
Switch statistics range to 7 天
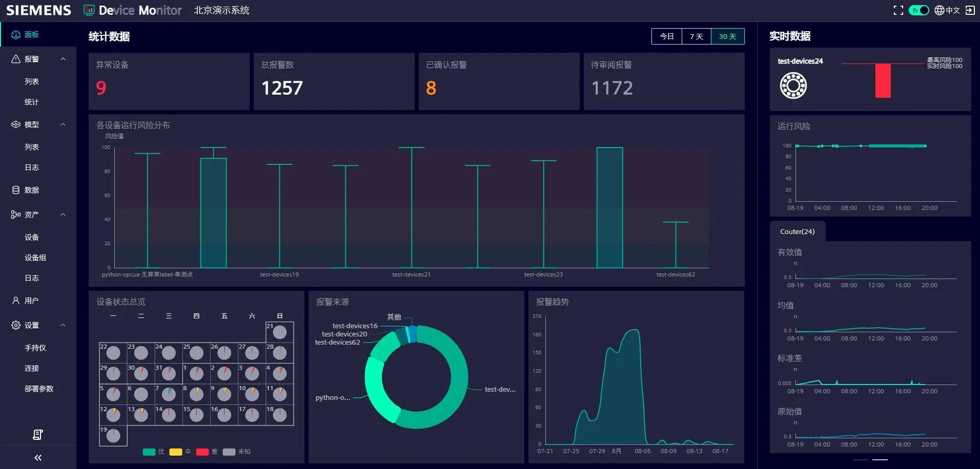pyautogui.click(x=696, y=36)
